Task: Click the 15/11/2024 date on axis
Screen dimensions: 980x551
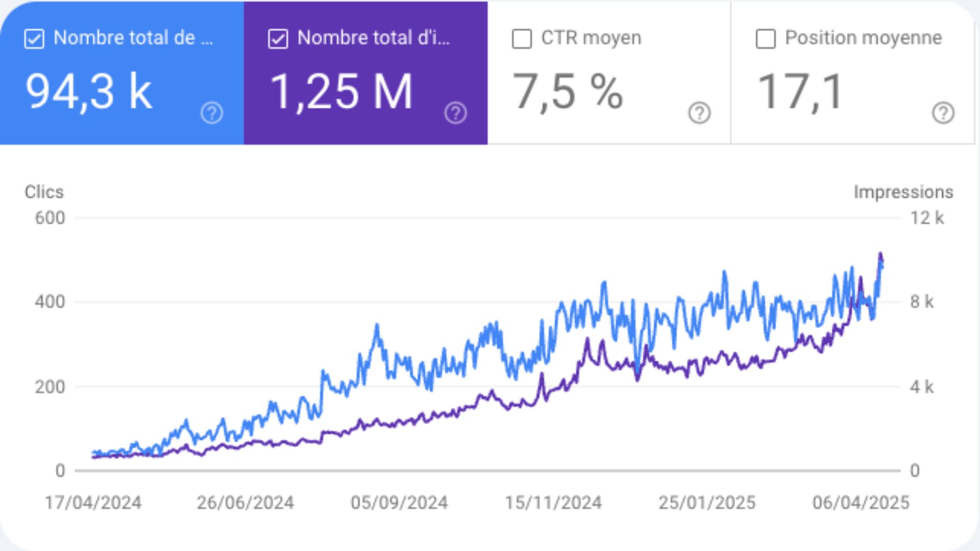Action: (x=553, y=503)
